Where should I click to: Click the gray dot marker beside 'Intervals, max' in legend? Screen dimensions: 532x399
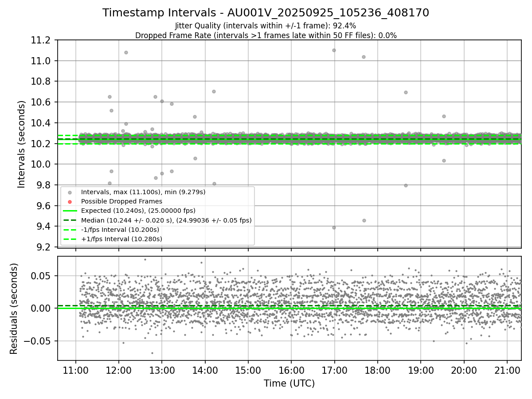click(x=70, y=192)
